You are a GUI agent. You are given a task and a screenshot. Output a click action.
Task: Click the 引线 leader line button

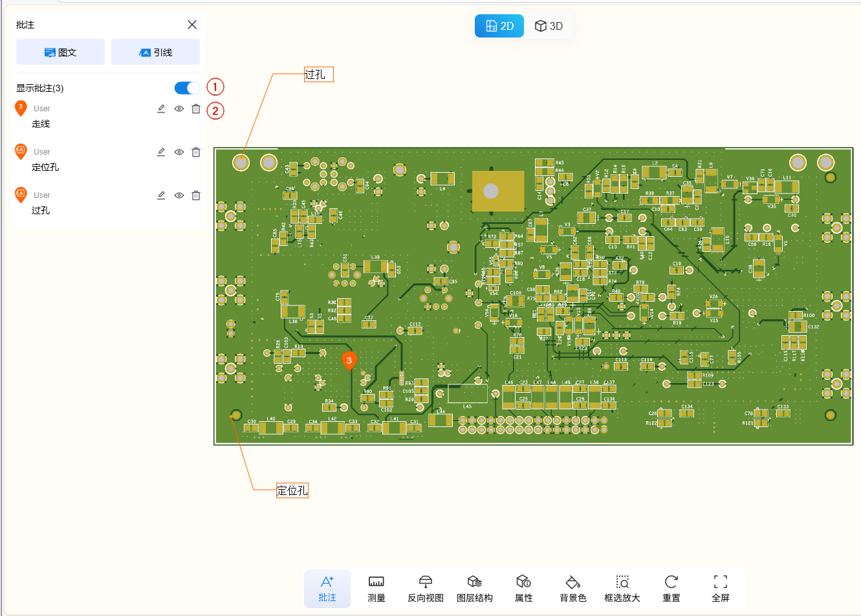pyautogui.click(x=155, y=52)
